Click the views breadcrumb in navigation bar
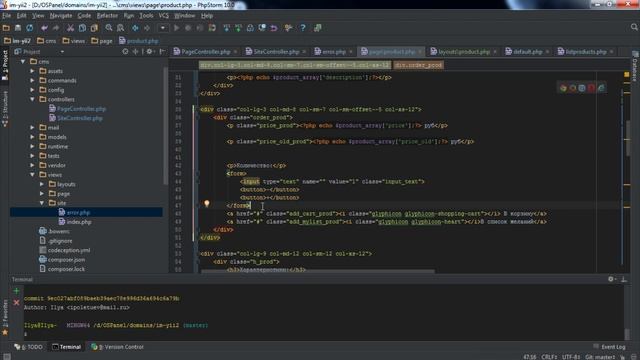The width and height of the screenshot is (640, 360). tap(74, 41)
